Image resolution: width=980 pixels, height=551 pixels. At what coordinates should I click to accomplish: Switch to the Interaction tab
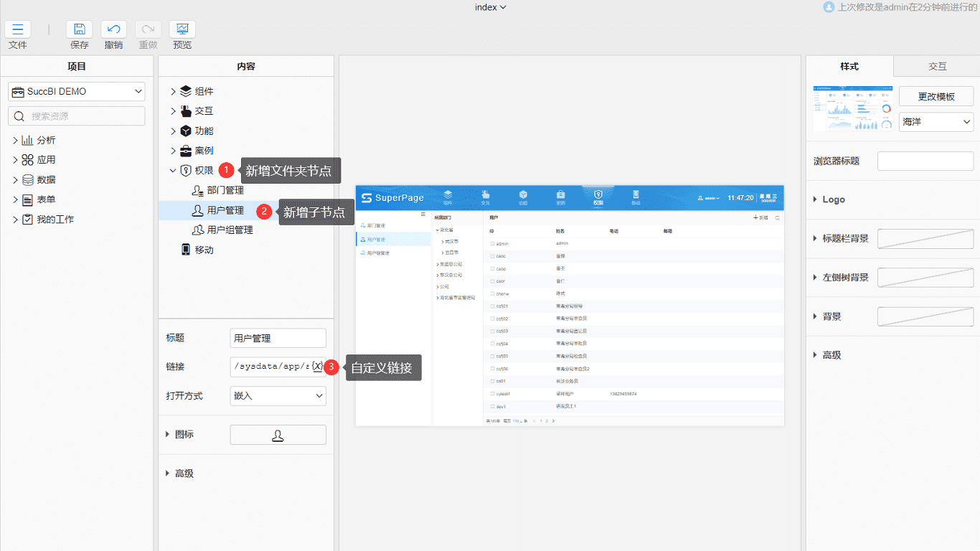937,66
